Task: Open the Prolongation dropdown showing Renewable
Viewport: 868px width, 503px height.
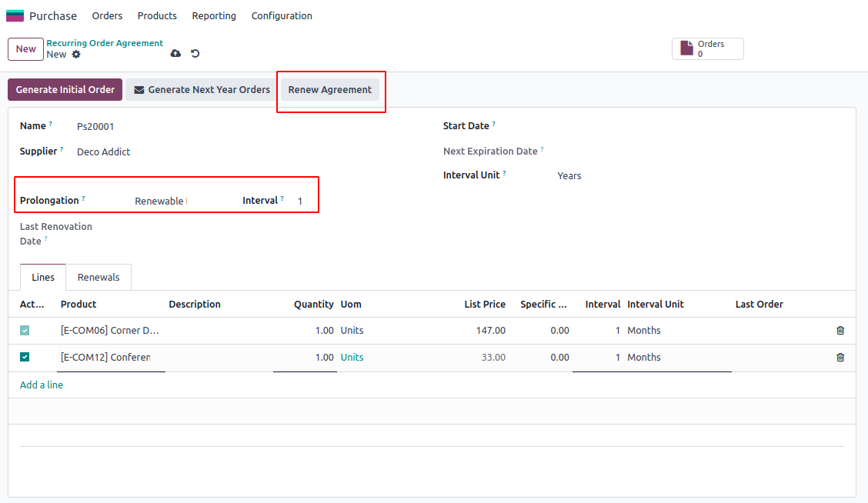Action: pyautogui.click(x=159, y=202)
